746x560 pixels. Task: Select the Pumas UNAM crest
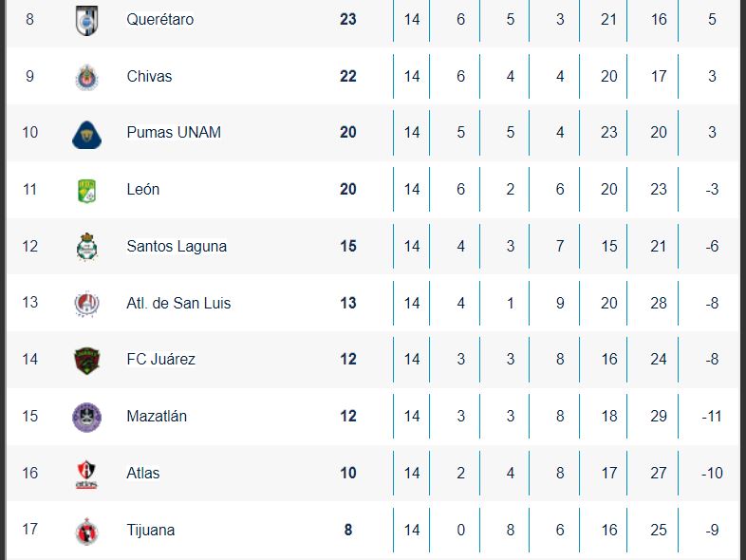pos(86,133)
